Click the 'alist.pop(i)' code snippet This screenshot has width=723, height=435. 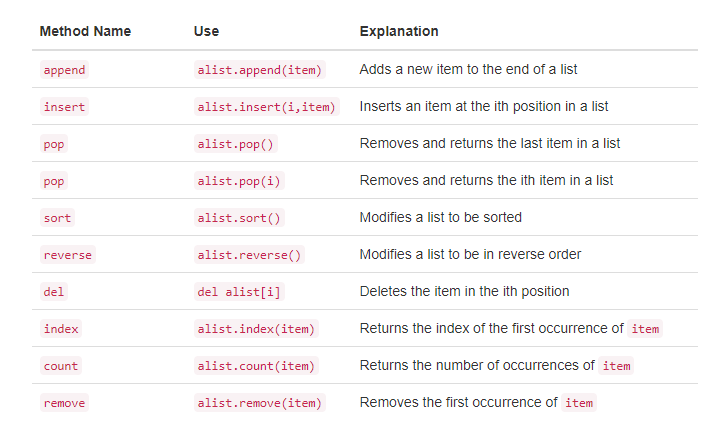click(239, 181)
